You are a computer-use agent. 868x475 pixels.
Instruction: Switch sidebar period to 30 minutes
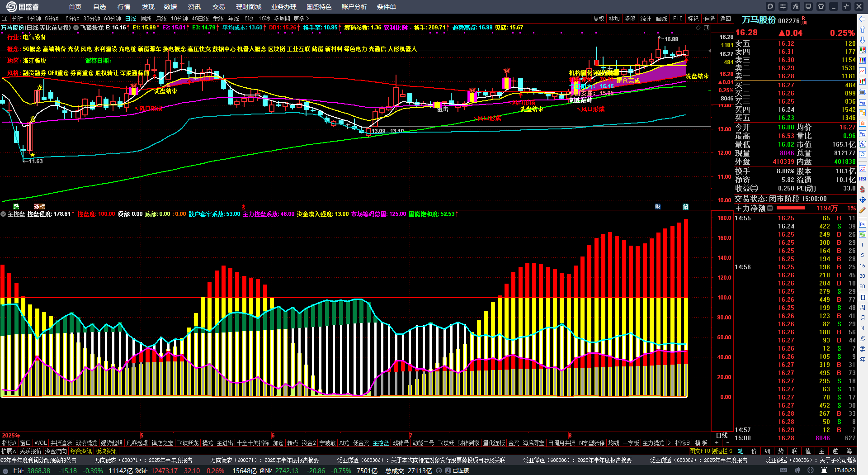pos(863,276)
